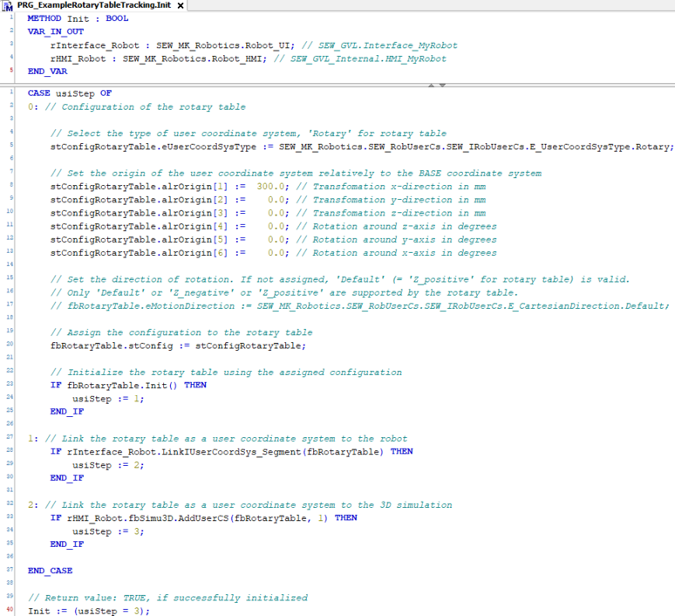Viewport: 675px width, 616px height.
Task: Select the PRG_ExampleRotaryTableTracking.Init tab
Action: point(94,6)
